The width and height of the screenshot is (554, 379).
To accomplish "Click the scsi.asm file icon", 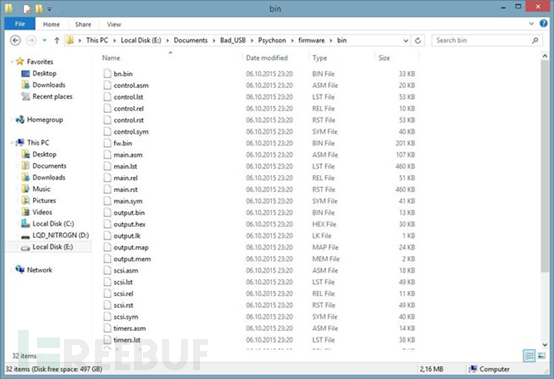I will [107, 271].
